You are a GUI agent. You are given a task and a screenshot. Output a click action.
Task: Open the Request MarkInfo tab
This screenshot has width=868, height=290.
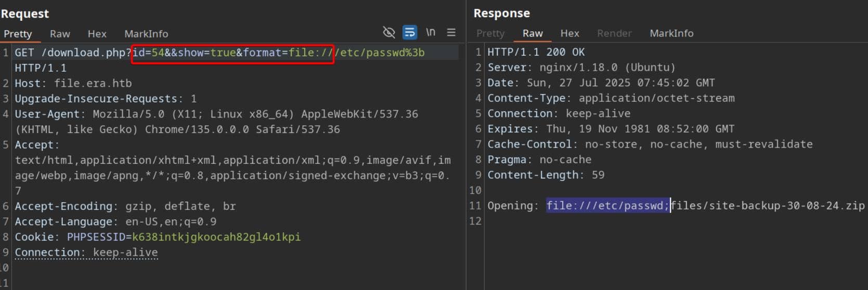point(146,34)
